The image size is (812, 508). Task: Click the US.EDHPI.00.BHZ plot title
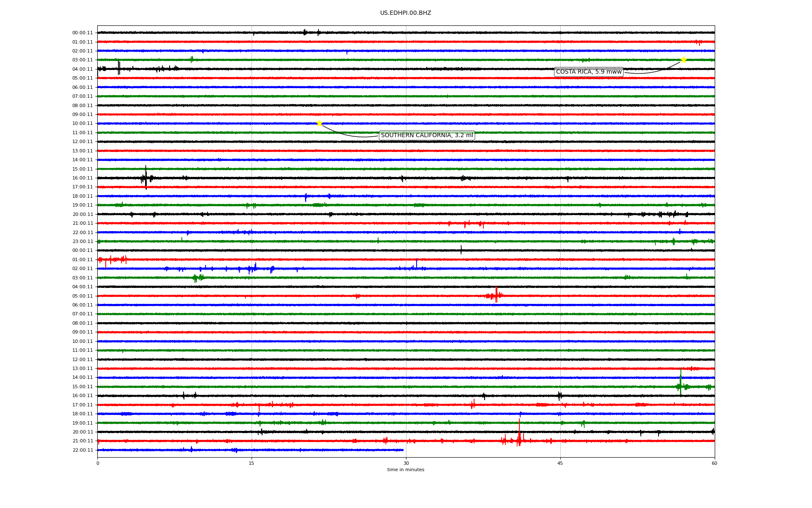point(405,13)
